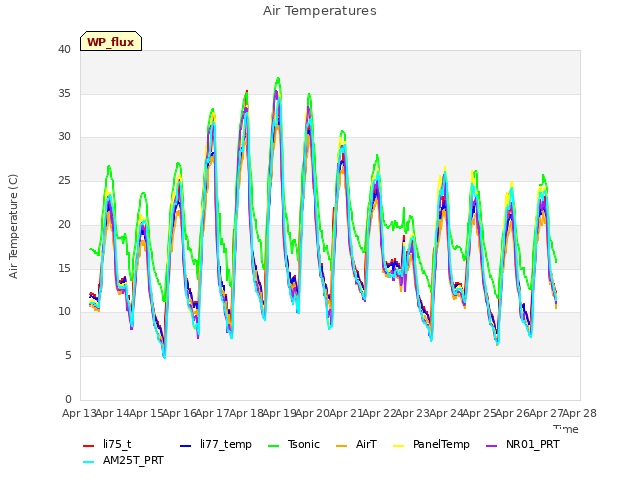The width and height of the screenshot is (640, 480).
Task: Click the Apr 24 x-axis tick label
Action: tap(446, 413)
